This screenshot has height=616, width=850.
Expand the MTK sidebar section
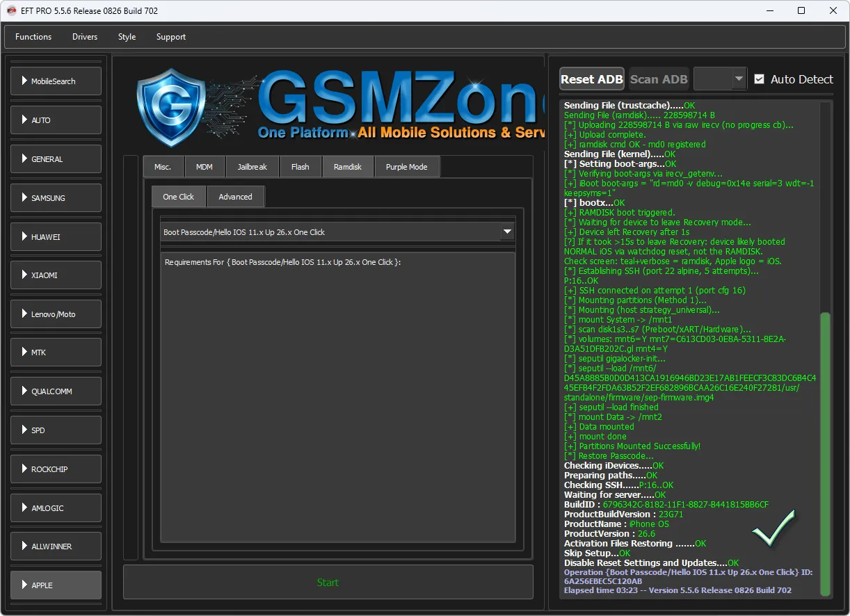point(56,352)
